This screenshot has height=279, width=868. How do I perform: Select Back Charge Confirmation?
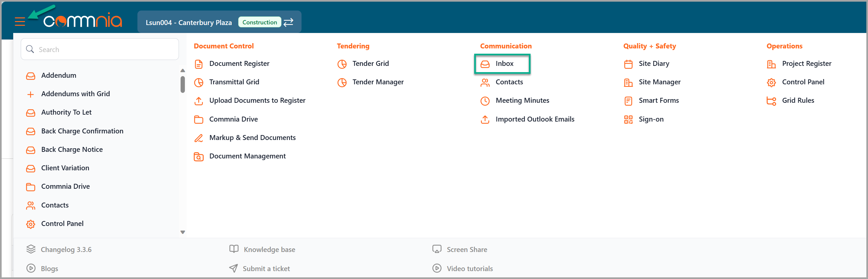pyautogui.click(x=82, y=131)
